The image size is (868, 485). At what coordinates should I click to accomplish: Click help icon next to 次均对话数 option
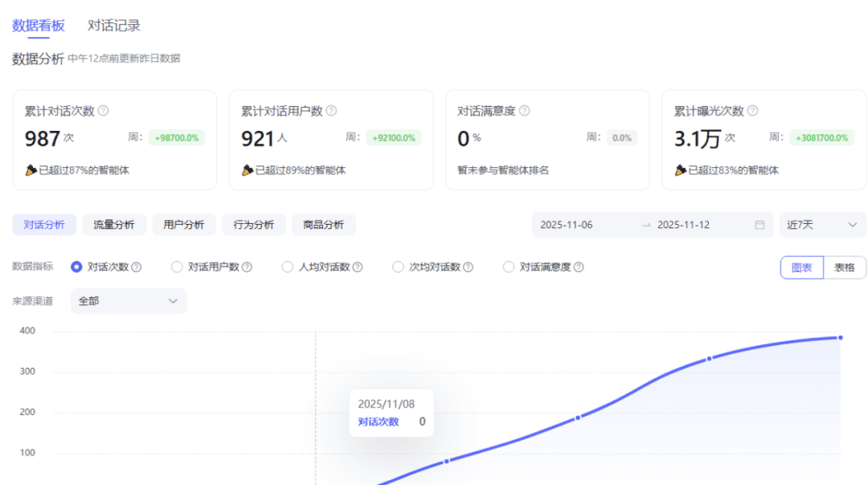[468, 267]
